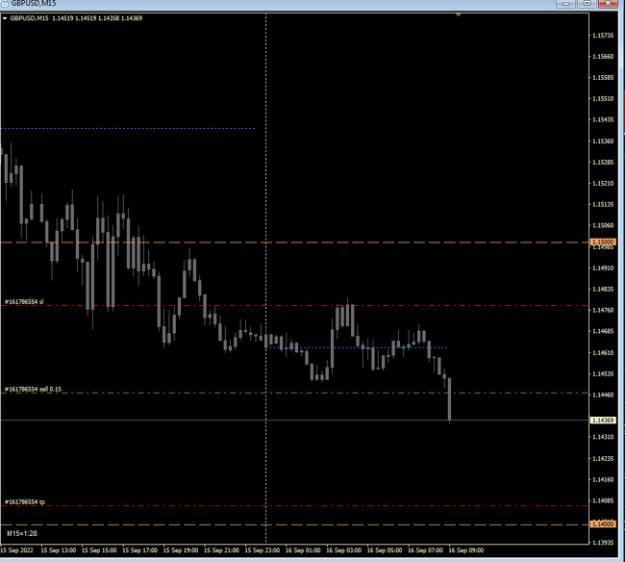Open the one-click trading triangle beside GBPUSD,M15
625x562 pixels.
[x=5, y=18]
